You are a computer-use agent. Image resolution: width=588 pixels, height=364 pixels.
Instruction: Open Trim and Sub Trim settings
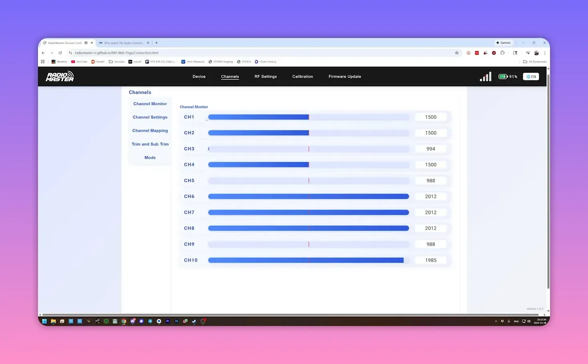[150, 144]
